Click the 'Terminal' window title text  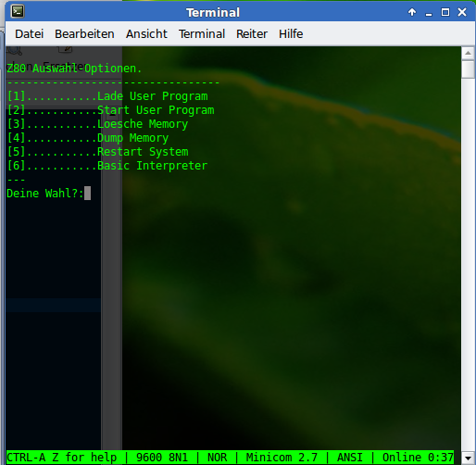click(213, 13)
